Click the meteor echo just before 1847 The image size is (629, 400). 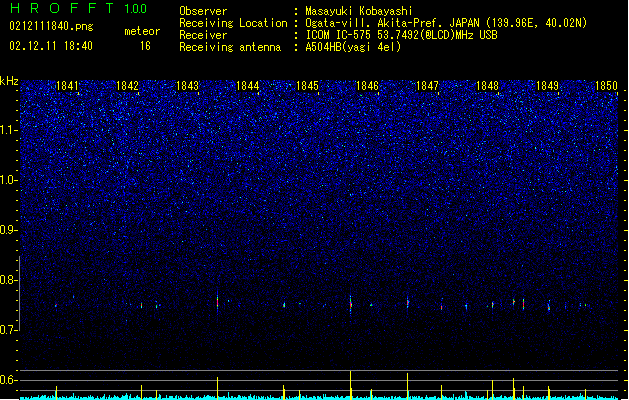(408, 303)
